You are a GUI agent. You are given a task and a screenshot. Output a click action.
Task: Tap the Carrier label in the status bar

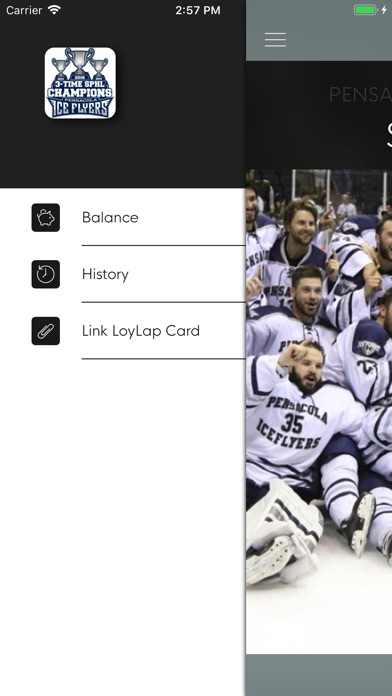coord(25,10)
